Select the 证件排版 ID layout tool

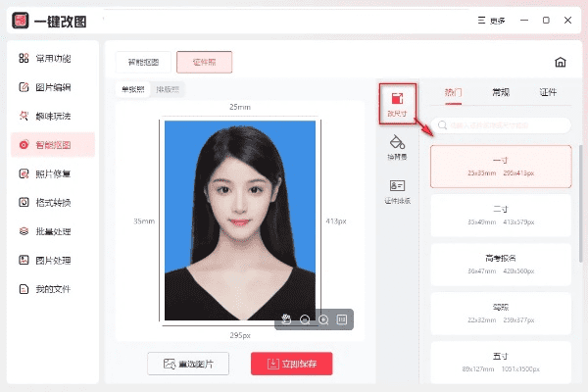397,192
